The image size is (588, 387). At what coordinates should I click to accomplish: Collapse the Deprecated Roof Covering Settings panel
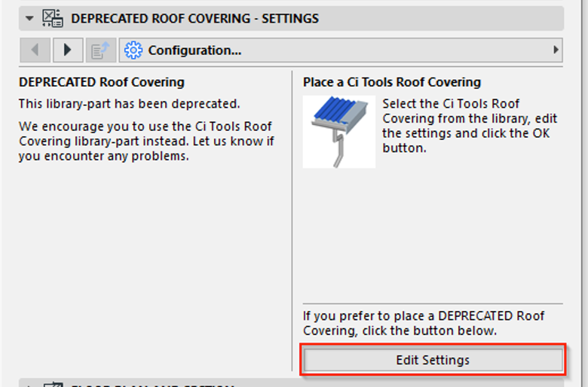pos(29,18)
